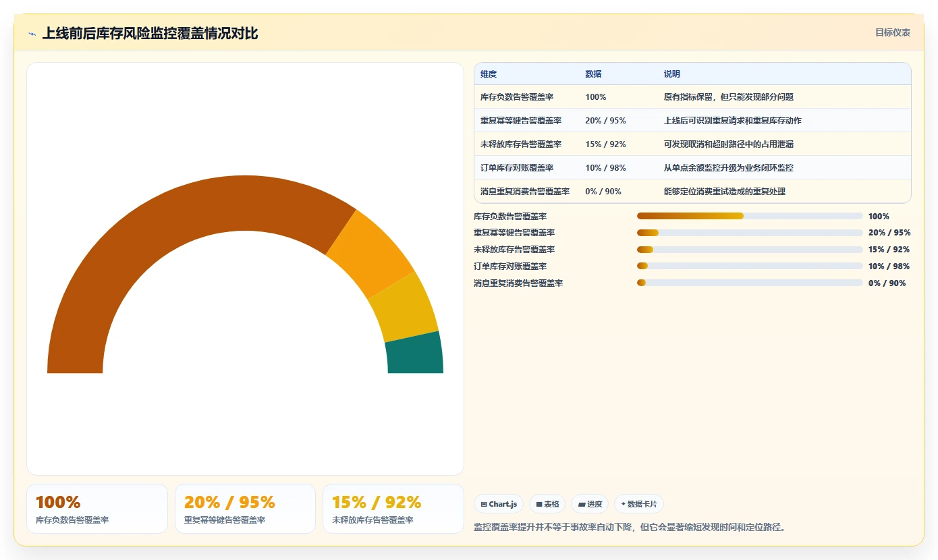The image size is (938, 560).
Task: Click the 20% / 95% value in the table
Action: 605,121
